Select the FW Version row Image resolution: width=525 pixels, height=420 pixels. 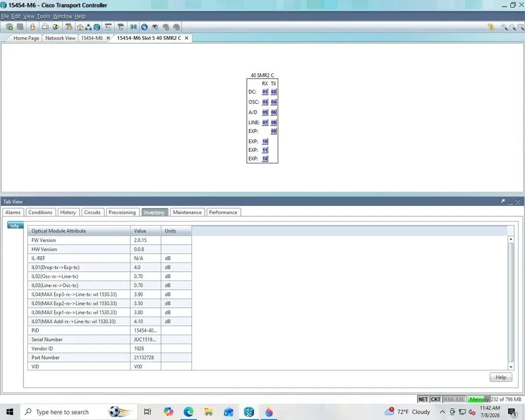click(110, 240)
